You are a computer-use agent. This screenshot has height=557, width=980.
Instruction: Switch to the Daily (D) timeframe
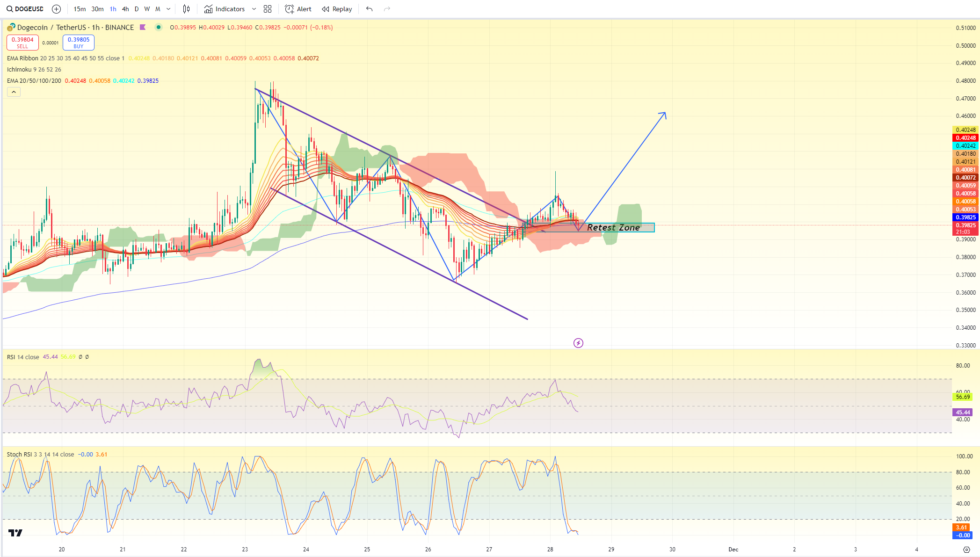[137, 9]
